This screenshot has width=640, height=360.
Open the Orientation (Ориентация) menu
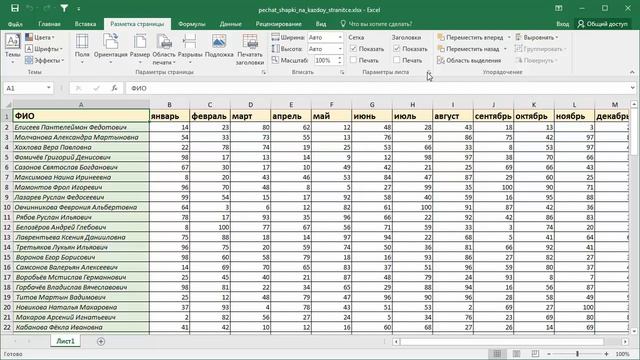pyautogui.click(x=111, y=49)
